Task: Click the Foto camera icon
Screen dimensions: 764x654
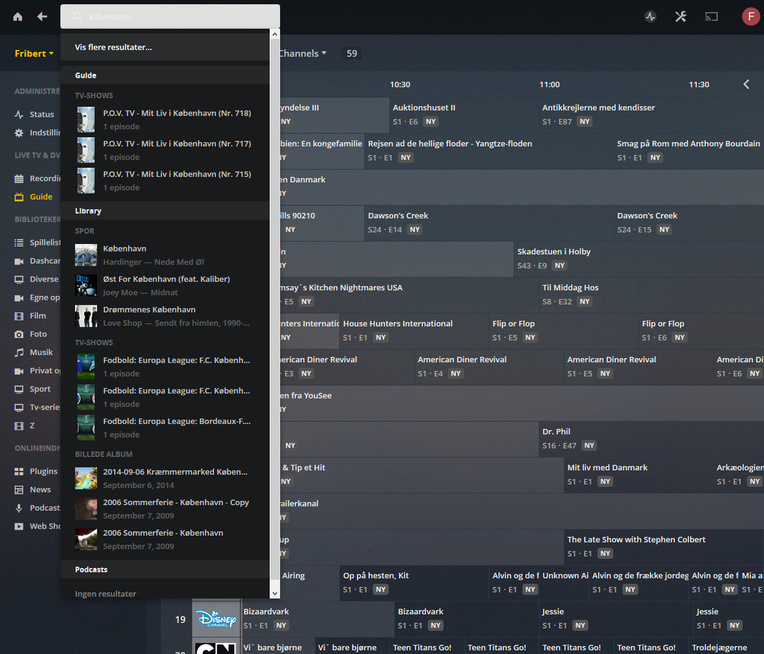Action: click(x=19, y=334)
